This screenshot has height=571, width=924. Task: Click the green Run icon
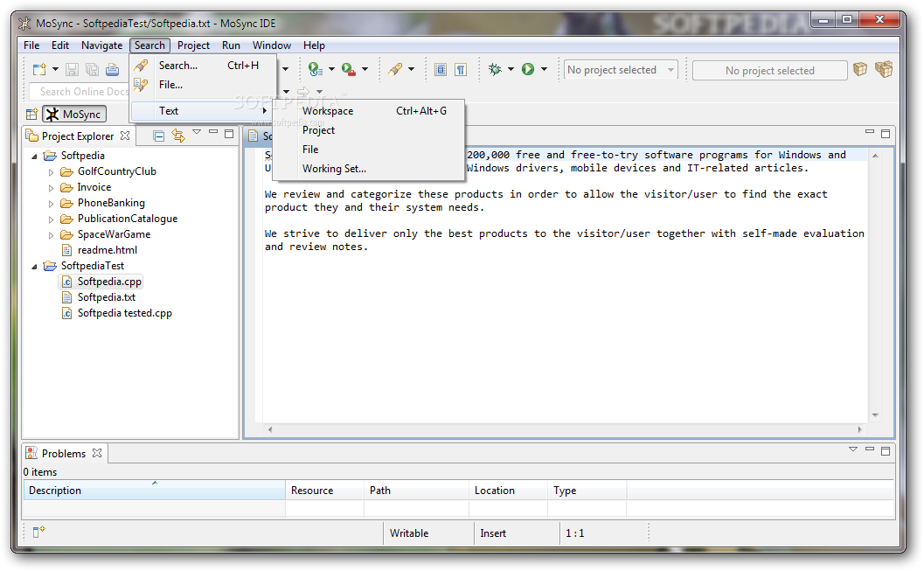[x=528, y=70]
